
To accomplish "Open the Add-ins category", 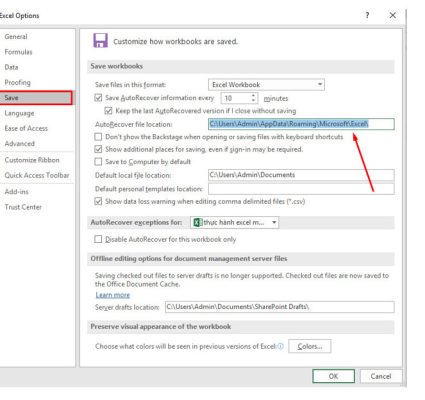I will click(16, 192).
